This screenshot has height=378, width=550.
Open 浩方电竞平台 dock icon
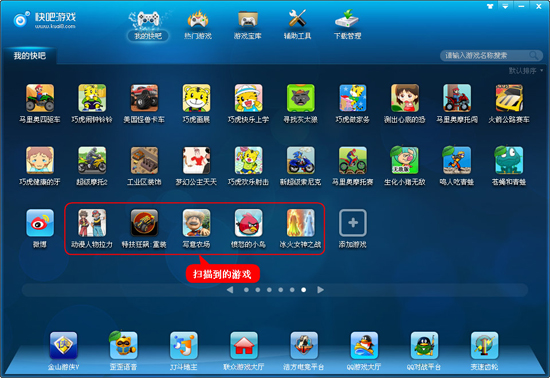(x=304, y=345)
